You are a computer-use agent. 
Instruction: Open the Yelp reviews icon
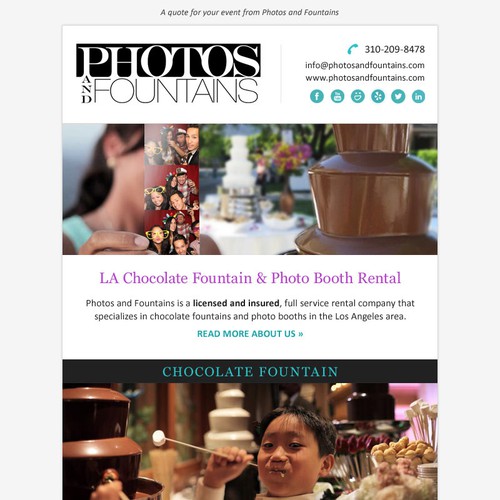point(378,96)
